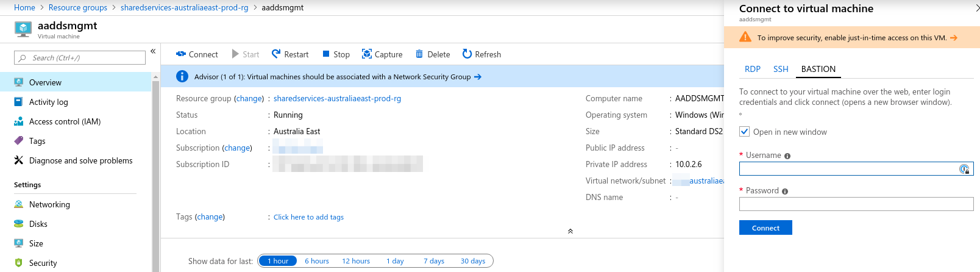Screen dimensions: 980x272
Task: Focus the Username input field
Action: pos(856,169)
